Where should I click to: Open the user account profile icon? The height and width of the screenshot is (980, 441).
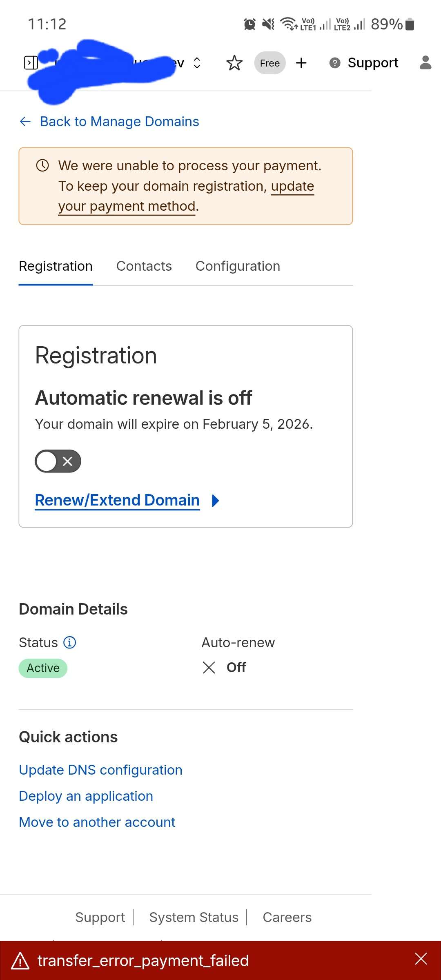point(425,63)
